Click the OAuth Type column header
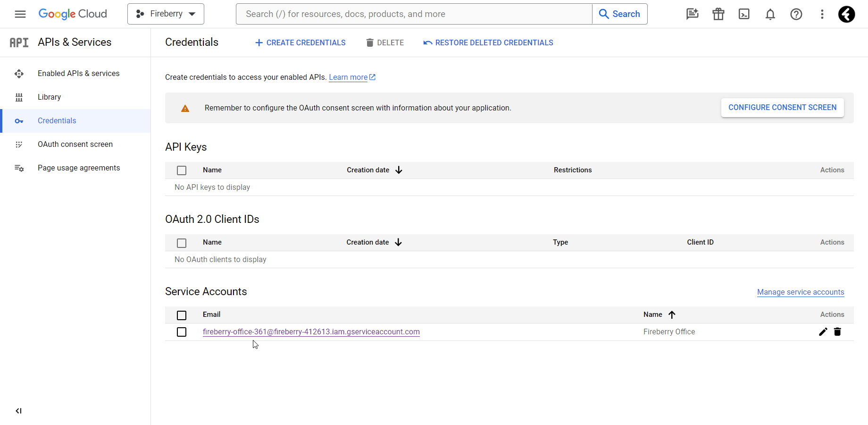868x425 pixels. point(560,242)
